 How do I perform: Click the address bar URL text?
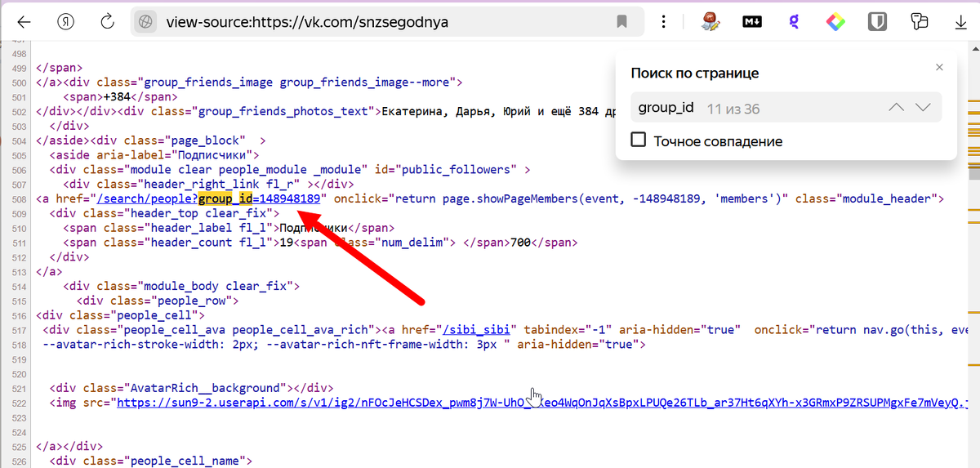pos(307,22)
